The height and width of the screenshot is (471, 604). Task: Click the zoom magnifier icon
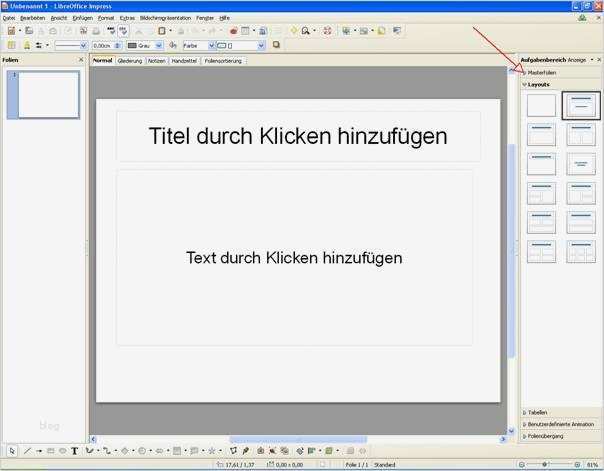pos(305,31)
